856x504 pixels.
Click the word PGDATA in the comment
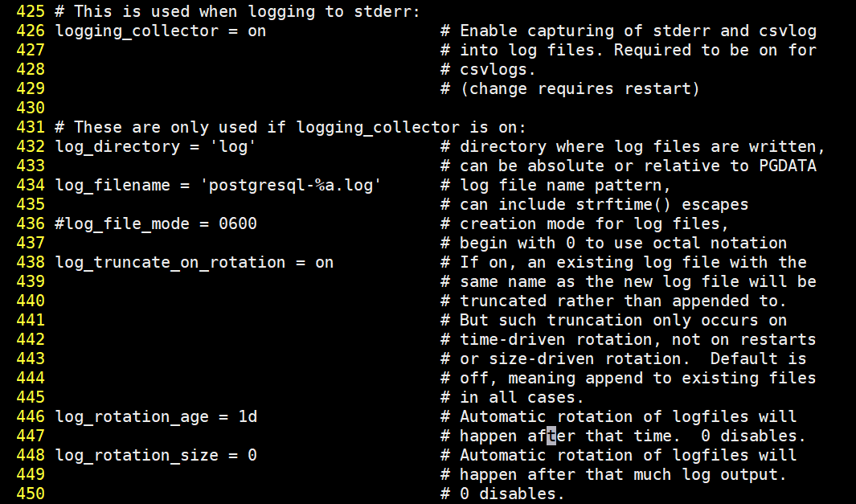point(788,166)
